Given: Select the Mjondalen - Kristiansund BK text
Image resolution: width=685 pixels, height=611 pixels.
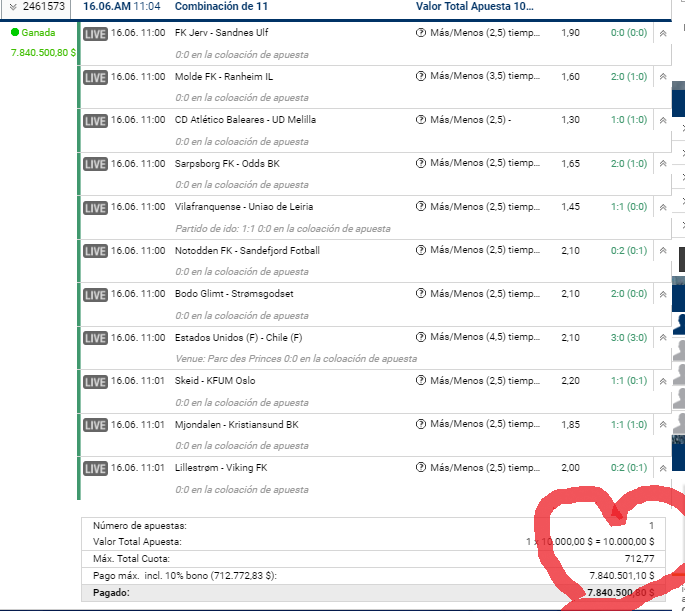Looking at the screenshot, I should coord(236,425).
